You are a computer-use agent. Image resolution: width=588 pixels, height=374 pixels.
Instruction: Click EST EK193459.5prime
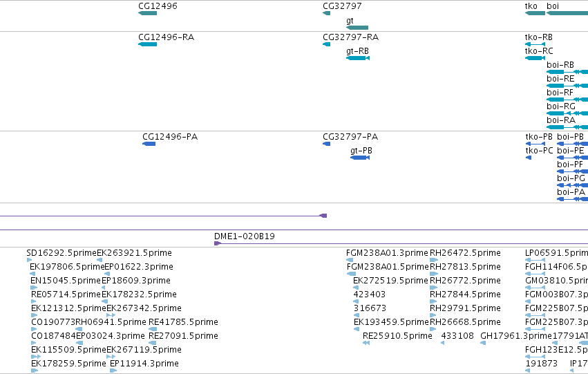391,323
